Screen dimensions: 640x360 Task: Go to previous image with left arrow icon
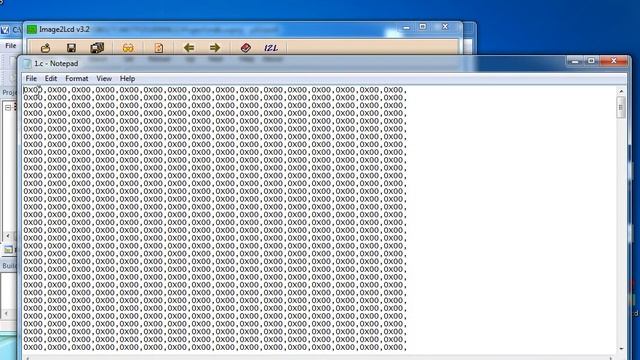[189, 48]
